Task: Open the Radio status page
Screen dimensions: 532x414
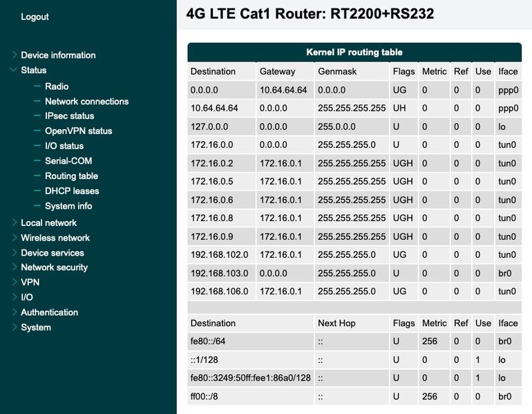Action: (57, 86)
